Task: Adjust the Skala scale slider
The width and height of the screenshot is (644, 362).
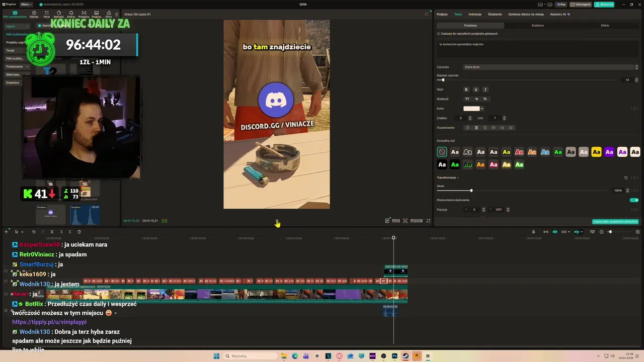Action: point(471,191)
